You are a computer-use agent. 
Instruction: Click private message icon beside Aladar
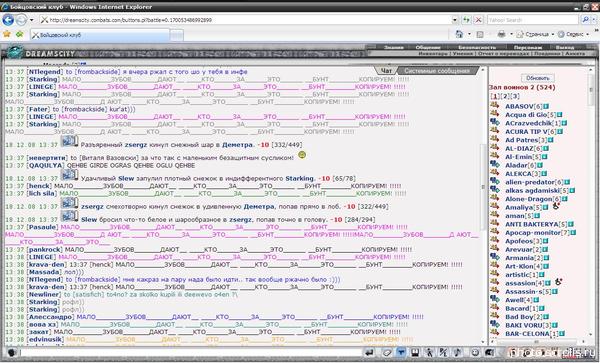494,165
